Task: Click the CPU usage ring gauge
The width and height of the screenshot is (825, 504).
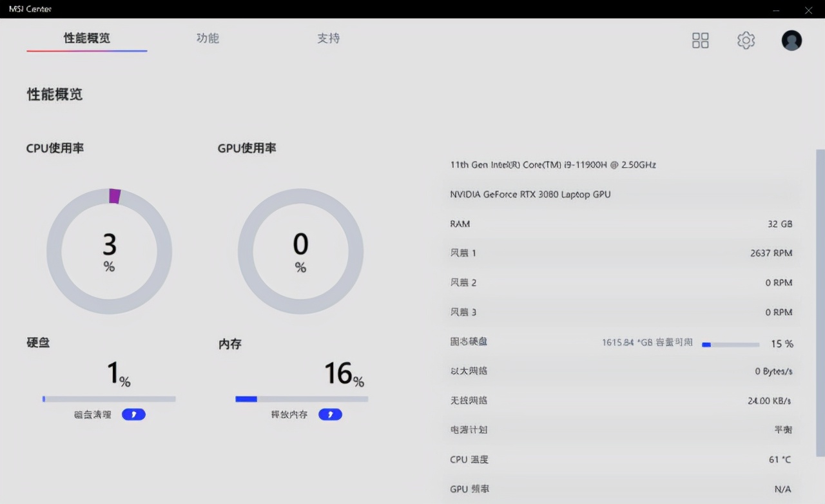Action: tap(110, 251)
